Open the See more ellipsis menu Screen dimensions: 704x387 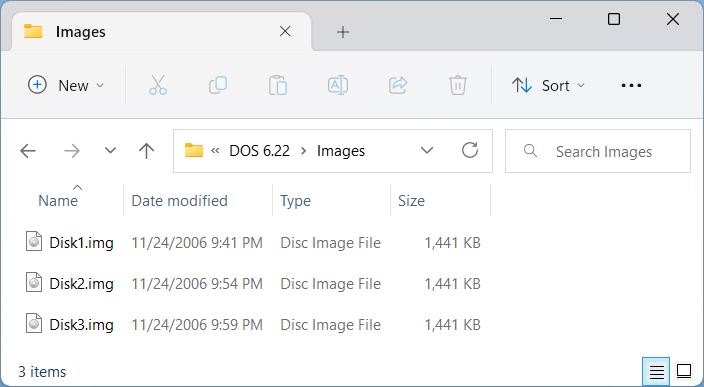[631, 85]
